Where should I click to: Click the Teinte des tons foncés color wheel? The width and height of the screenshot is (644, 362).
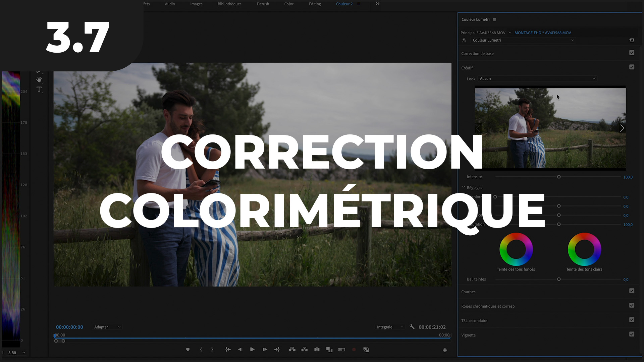(x=516, y=249)
